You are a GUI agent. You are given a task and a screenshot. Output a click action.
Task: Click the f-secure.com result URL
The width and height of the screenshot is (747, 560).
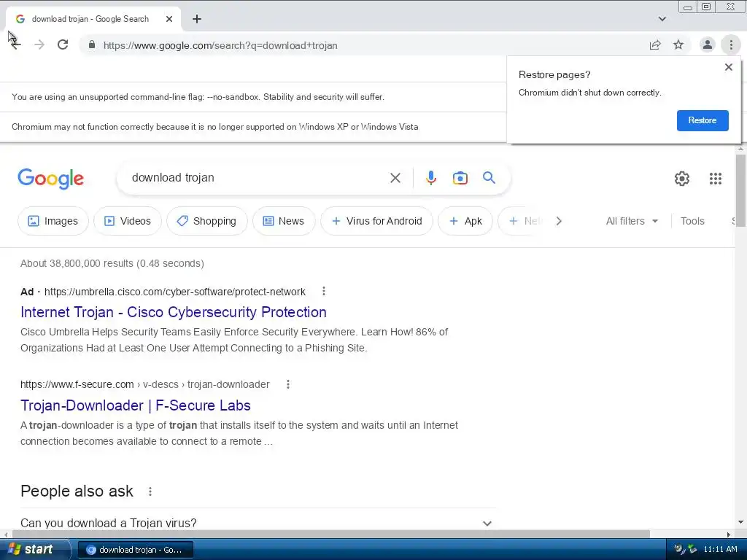tap(145, 384)
